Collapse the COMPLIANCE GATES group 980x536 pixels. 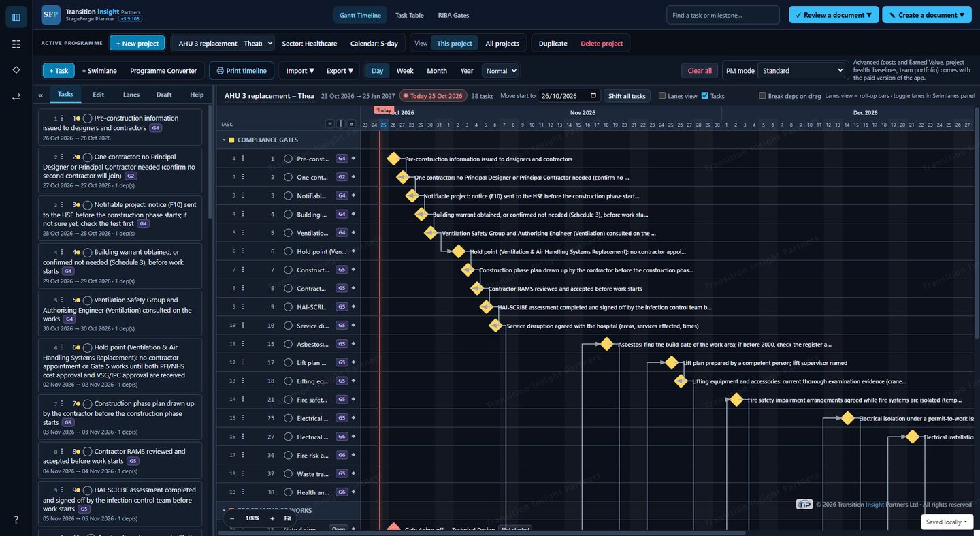pyautogui.click(x=224, y=140)
